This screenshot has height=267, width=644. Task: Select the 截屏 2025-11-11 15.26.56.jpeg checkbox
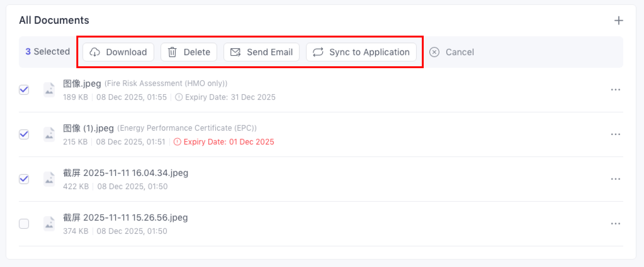point(24,224)
